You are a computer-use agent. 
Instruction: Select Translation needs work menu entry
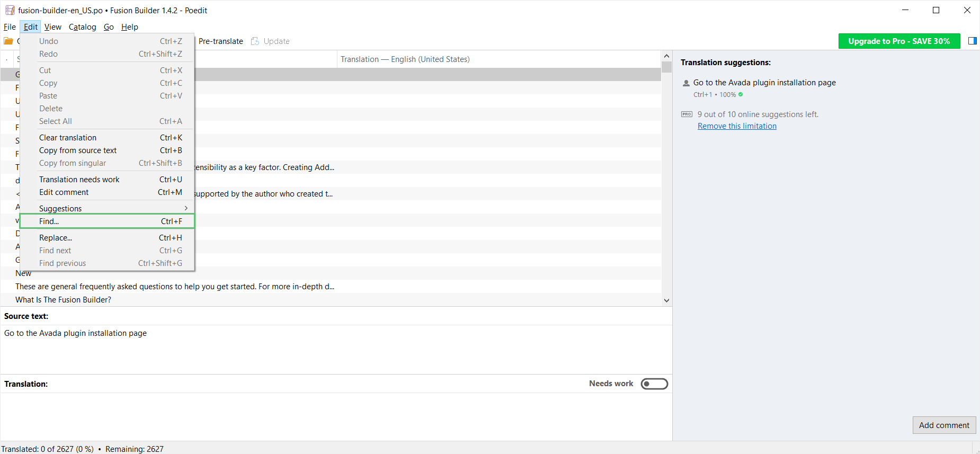point(107,179)
